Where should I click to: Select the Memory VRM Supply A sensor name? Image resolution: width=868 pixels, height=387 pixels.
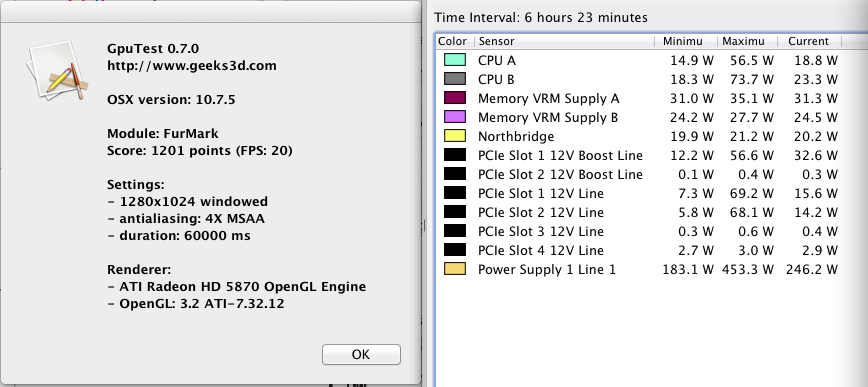[549, 99]
